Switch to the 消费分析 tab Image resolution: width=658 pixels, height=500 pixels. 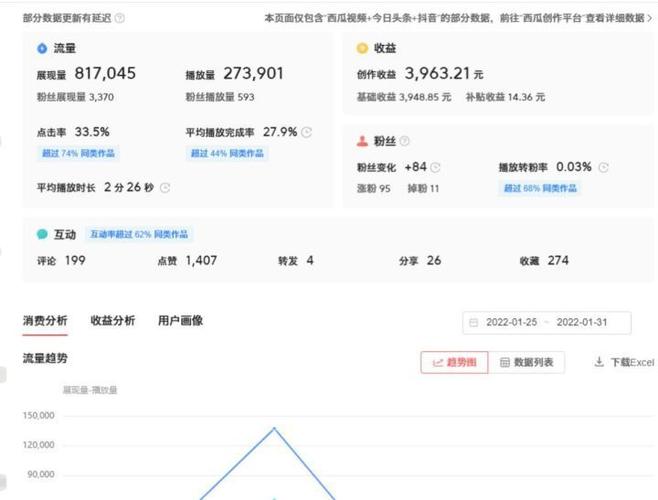[45, 321]
